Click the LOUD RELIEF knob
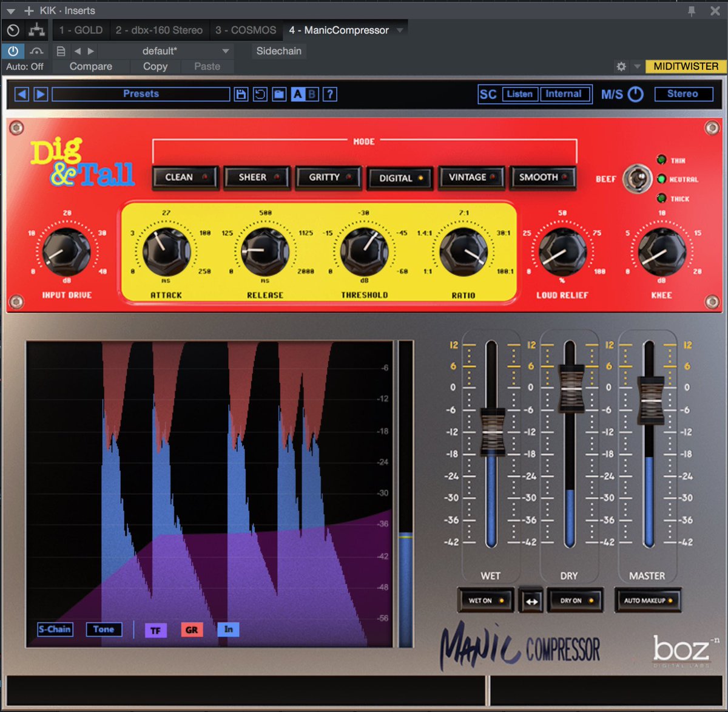 (562, 251)
